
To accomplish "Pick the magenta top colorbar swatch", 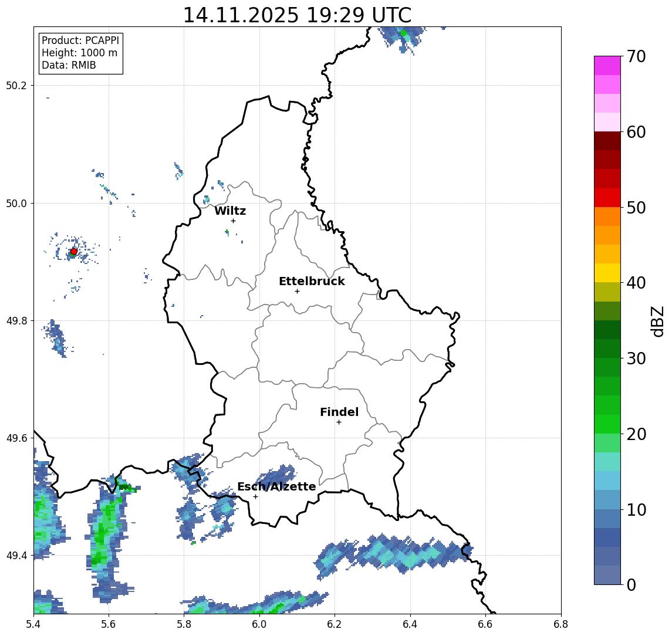I will 607,66.
